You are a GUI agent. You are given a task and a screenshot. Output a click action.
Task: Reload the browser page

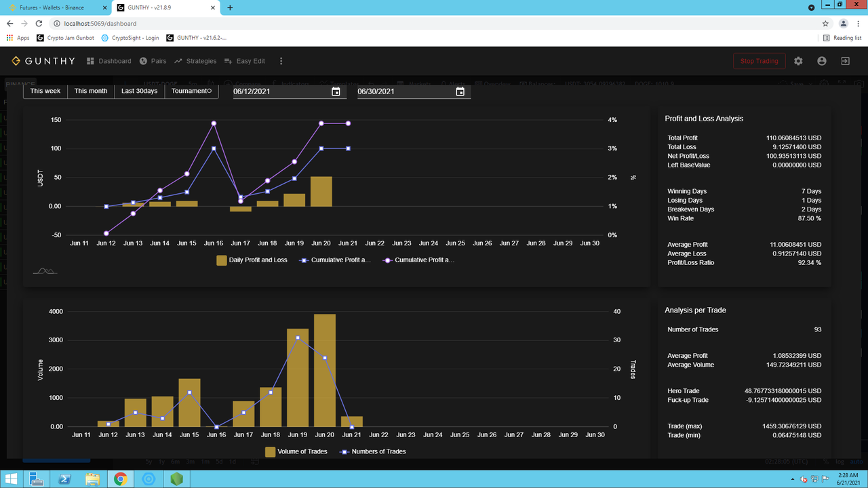(x=39, y=23)
